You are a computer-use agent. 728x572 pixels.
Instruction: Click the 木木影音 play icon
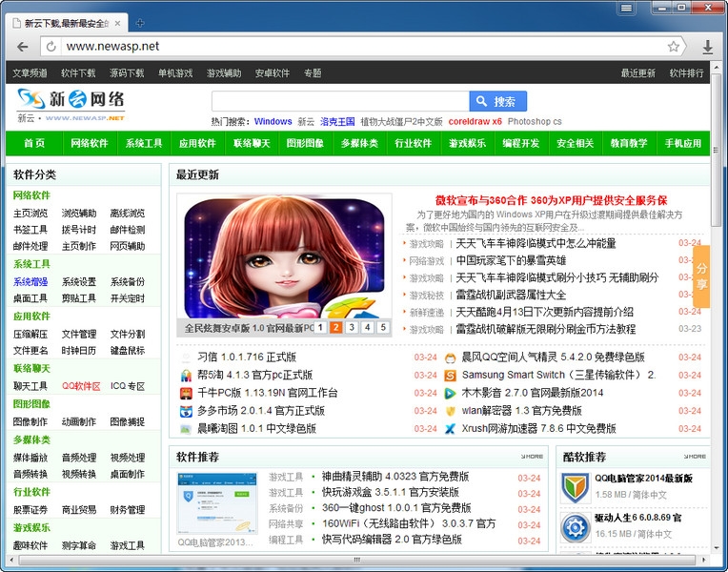pyautogui.click(x=450, y=393)
